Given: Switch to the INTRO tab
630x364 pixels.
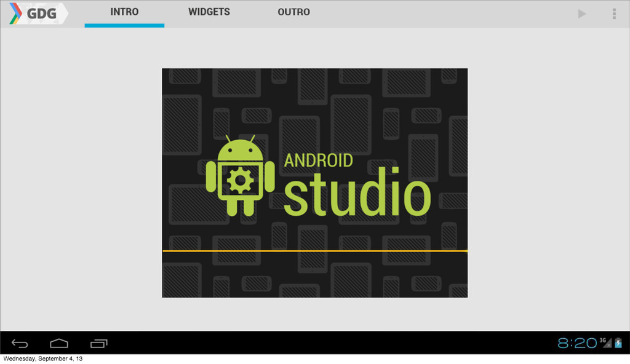Looking at the screenshot, I should pos(124,12).
